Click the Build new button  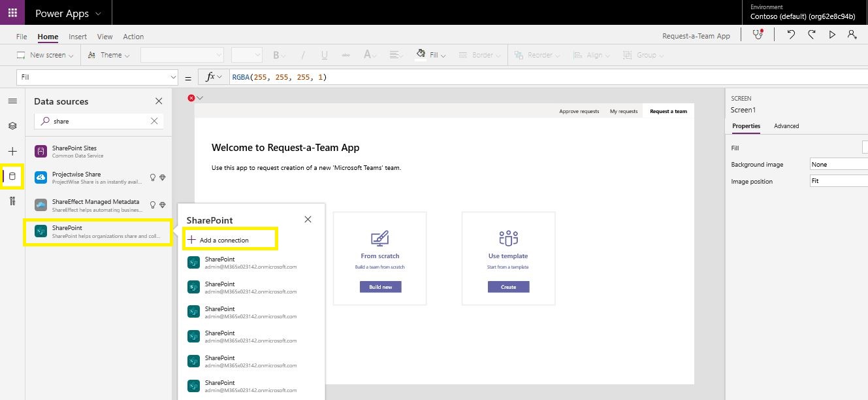(x=380, y=287)
